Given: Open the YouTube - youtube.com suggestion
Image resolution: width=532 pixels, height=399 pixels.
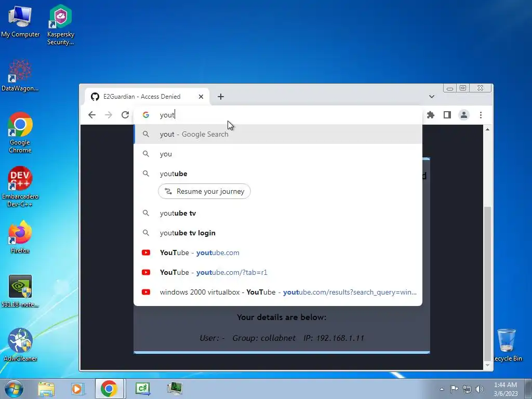Looking at the screenshot, I should coord(278,253).
